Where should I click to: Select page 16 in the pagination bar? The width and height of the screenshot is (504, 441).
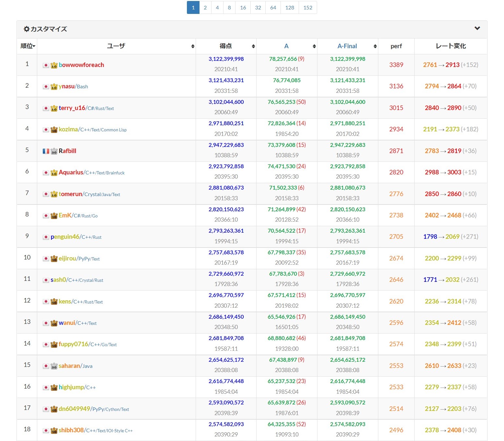coord(243,7)
